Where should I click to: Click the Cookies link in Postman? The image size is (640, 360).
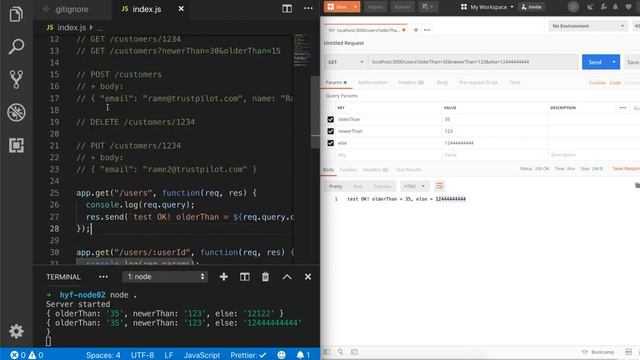pyautogui.click(x=597, y=82)
